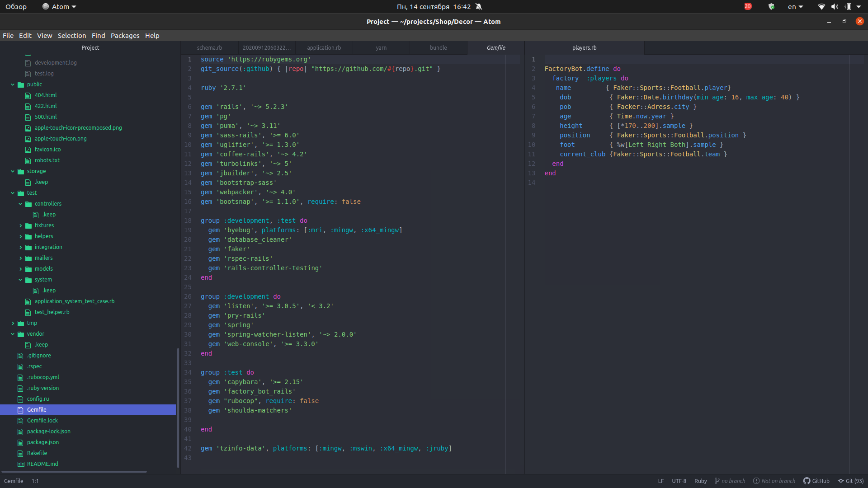
Task: Switch to the application.rb tab
Action: coord(324,48)
